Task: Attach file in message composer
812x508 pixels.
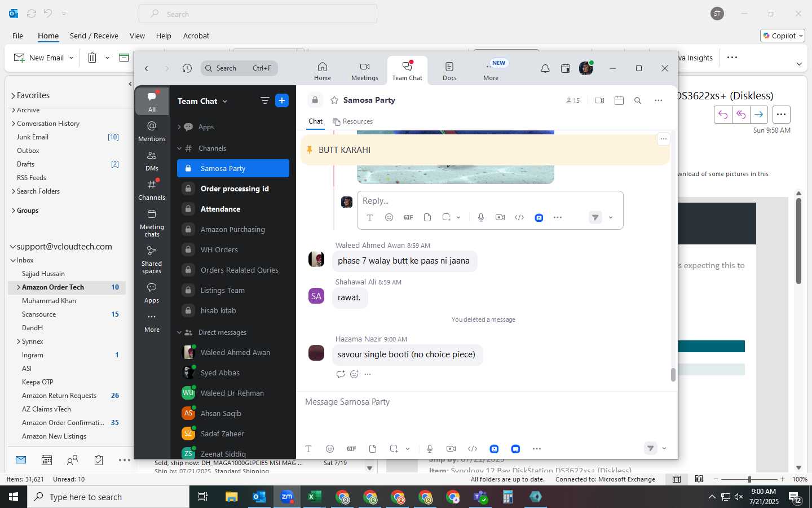Action: tap(373, 449)
